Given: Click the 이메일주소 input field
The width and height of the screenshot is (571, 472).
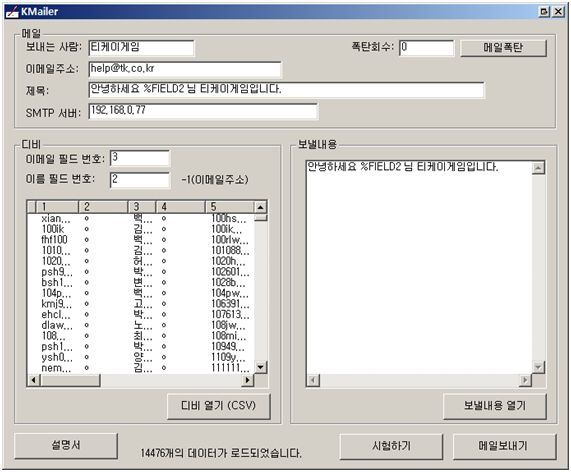Looking at the screenshot, I should (x=185, y=69).
